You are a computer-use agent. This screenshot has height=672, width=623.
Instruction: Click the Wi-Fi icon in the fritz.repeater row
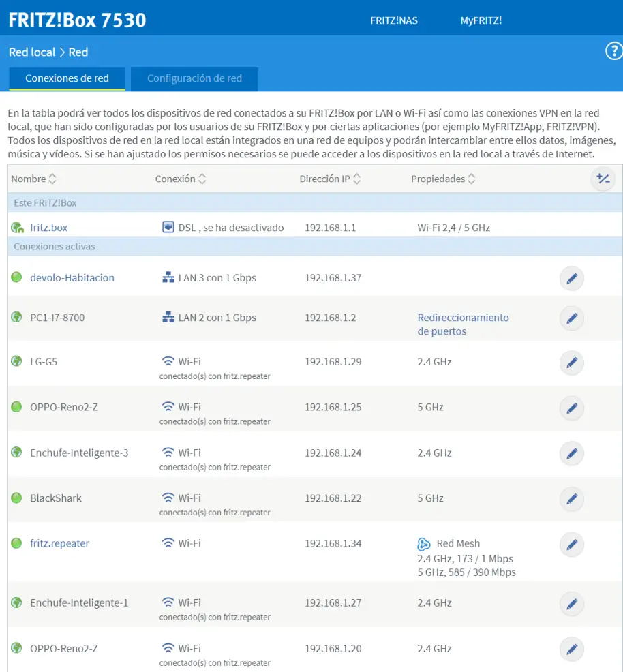(168, 543)
